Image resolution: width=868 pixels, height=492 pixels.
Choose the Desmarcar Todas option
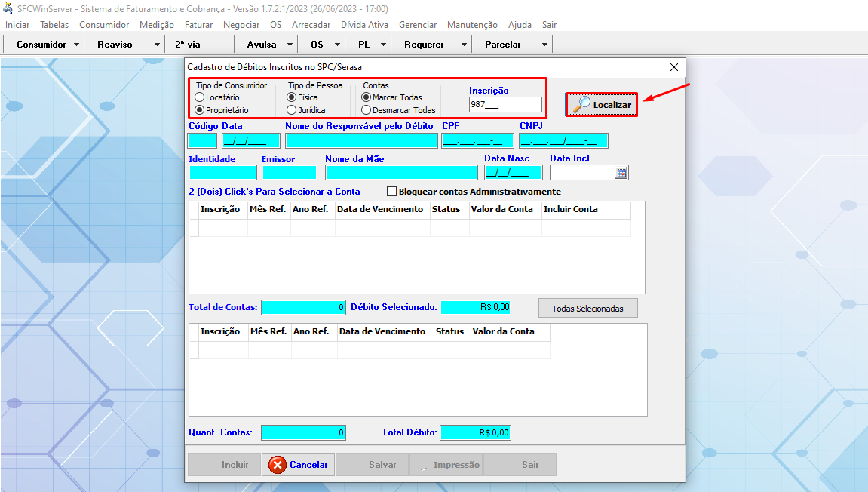[367, 110]
